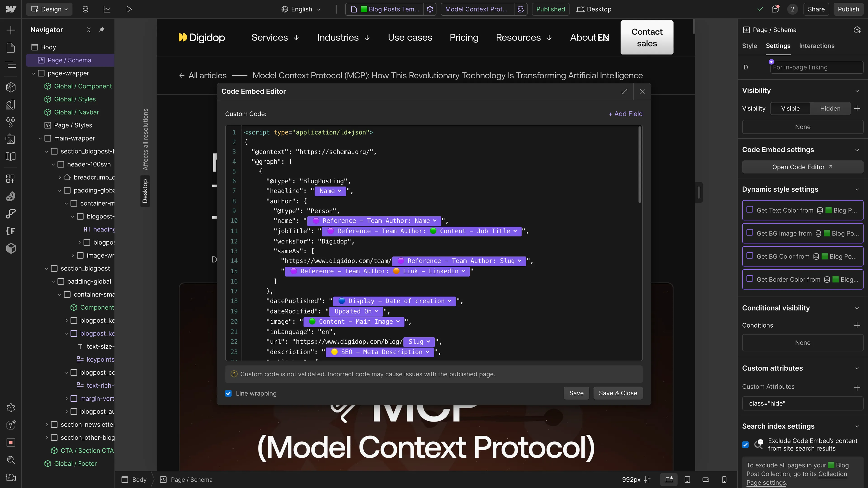Start Preview mode with play icon

[x=129, y=9]
